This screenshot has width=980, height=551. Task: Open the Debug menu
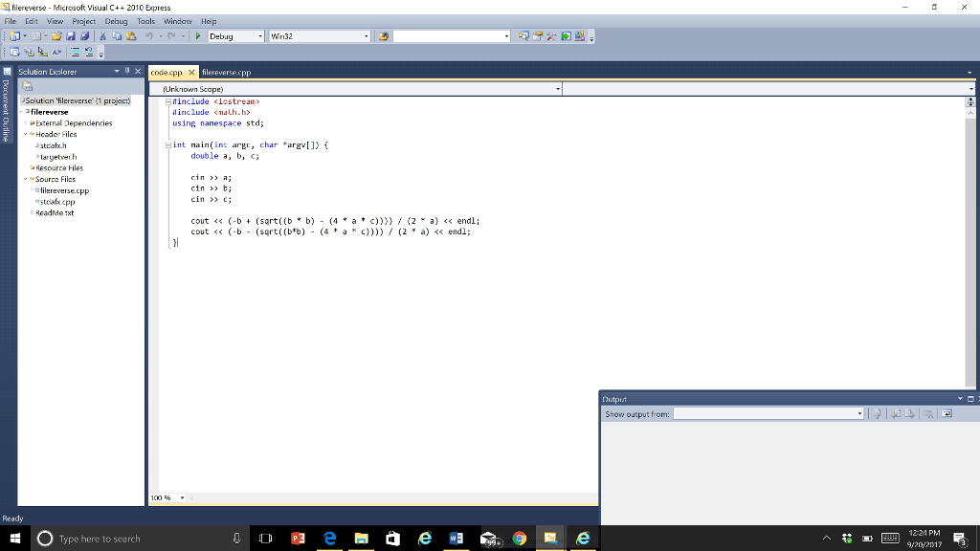pos(116,21)
